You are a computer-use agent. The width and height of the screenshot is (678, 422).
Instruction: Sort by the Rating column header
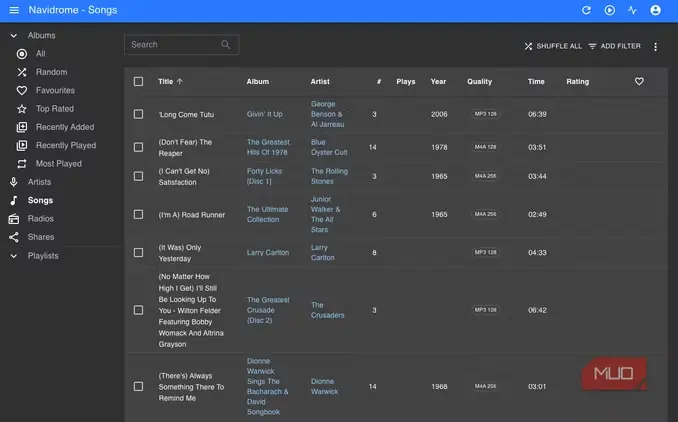(x=577, y=81)
